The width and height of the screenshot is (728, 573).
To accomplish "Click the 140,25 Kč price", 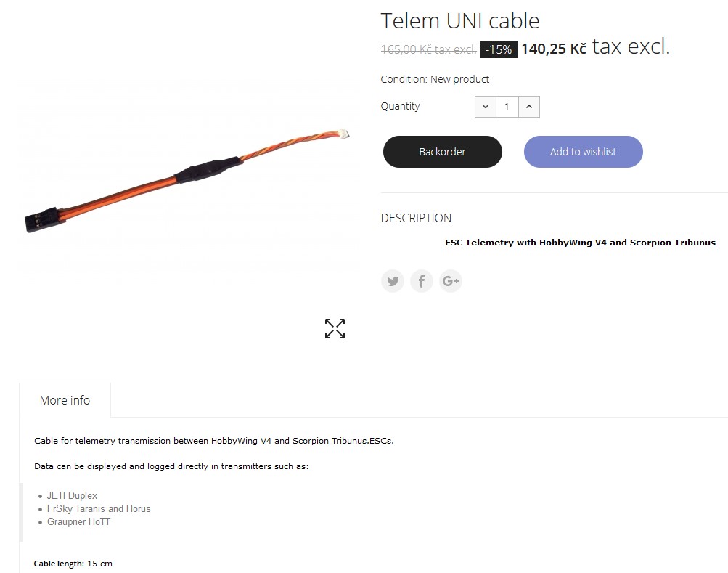I will click(x=553, y=49).
